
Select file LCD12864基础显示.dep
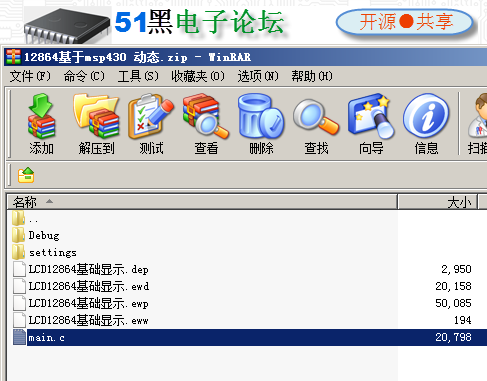[89, 269]
